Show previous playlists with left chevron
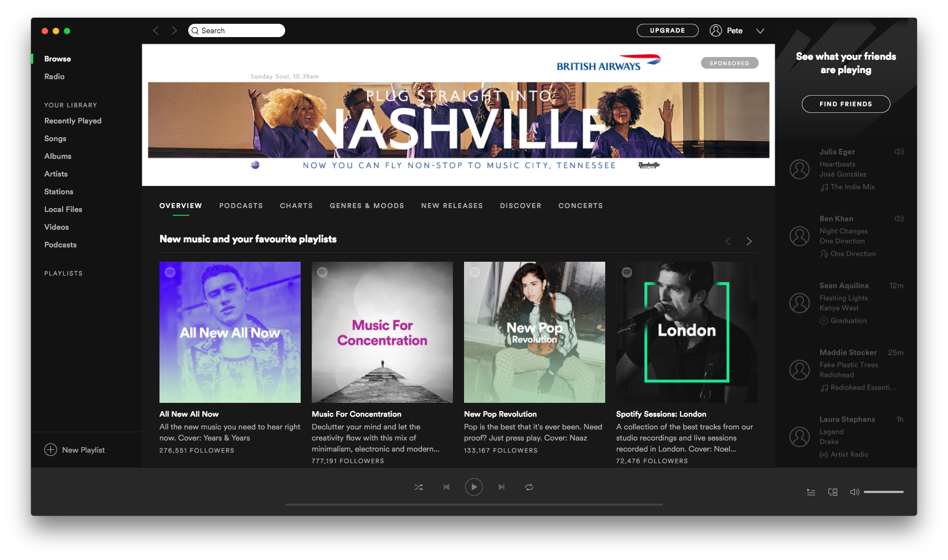Viewport: 948px width, 560px height. 728,241
